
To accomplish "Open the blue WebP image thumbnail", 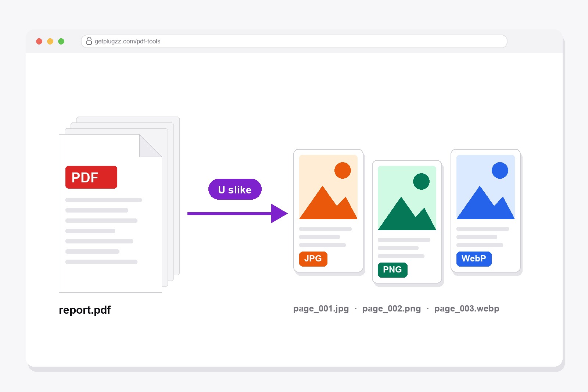I will (x=485, y=187).
